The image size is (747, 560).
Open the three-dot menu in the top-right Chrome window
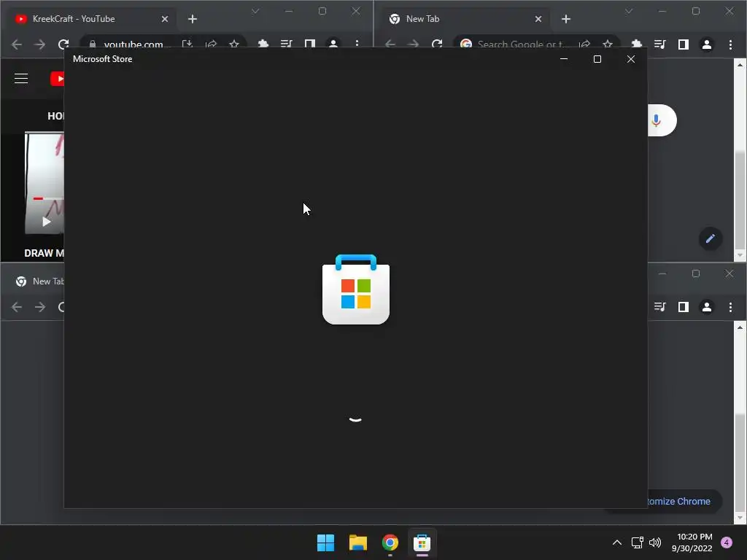pyautogui.click(x=730, y=44)
